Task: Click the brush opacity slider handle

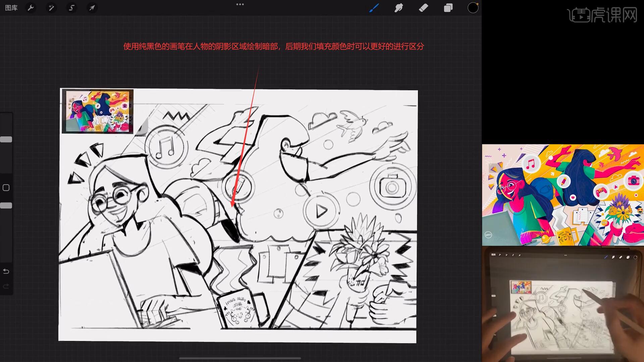Action: click(6, 205)
